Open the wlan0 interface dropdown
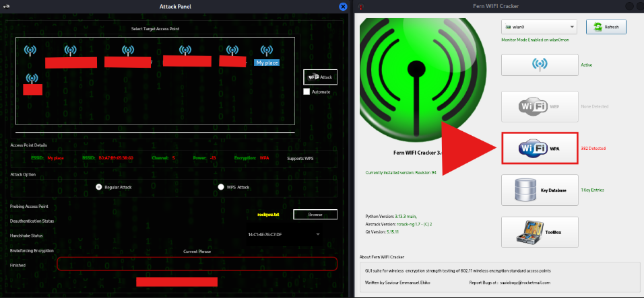This screenshot has height=298, width=644. coord(539,27)
